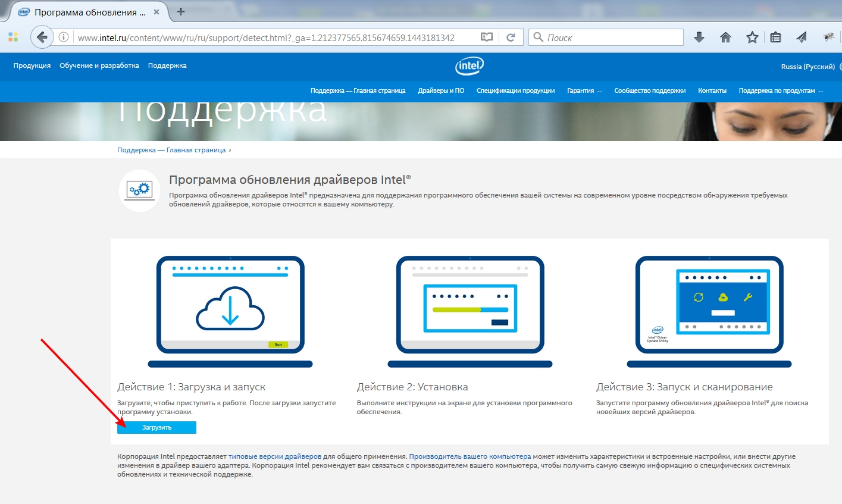Click the browser back arrow button

(x=42, y=37)
